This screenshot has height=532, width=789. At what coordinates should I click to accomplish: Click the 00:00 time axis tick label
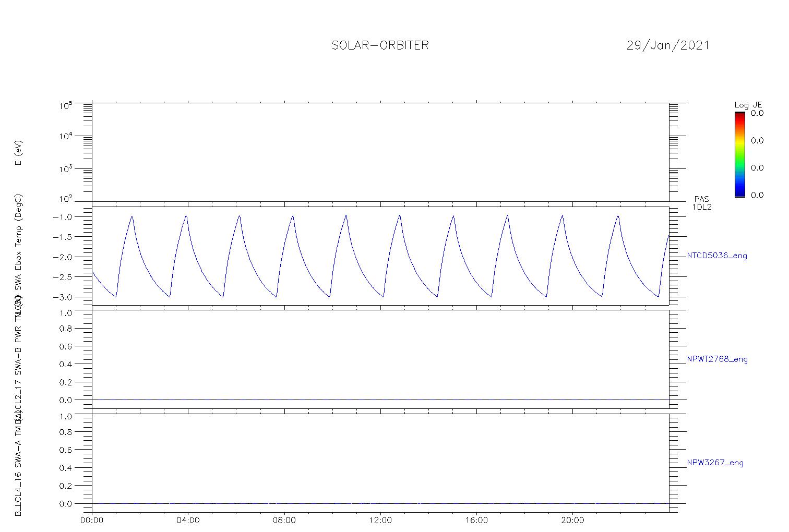[92, 521]
